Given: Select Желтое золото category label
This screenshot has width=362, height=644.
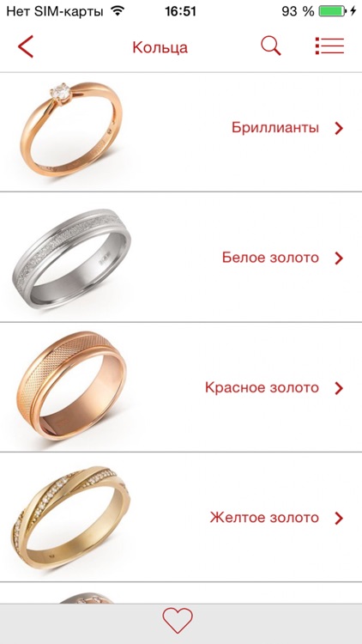Looking at the screenshot, I should point(264,518).
